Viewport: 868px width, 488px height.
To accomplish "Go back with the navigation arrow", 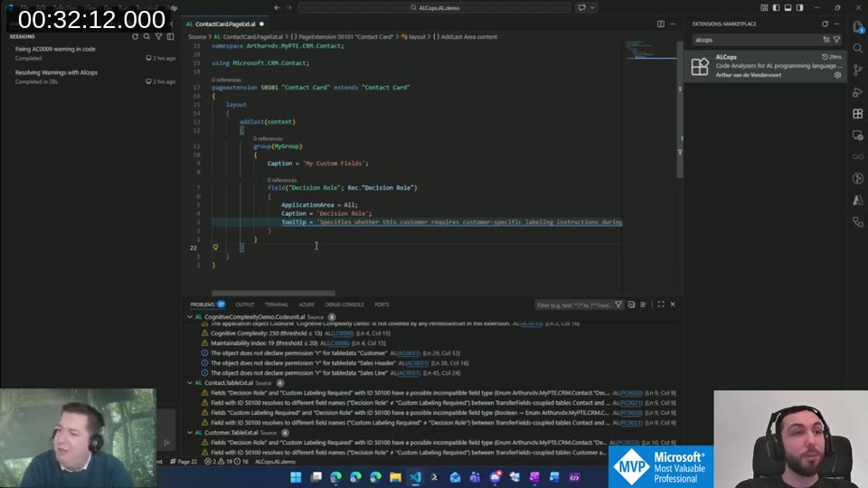I will pos(277,8).
